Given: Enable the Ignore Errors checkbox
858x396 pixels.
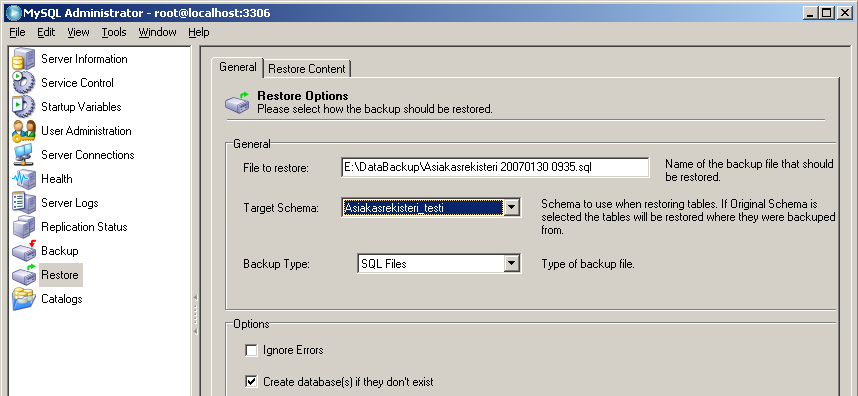Looking at the screenshot, I should (x=251, y=351).
